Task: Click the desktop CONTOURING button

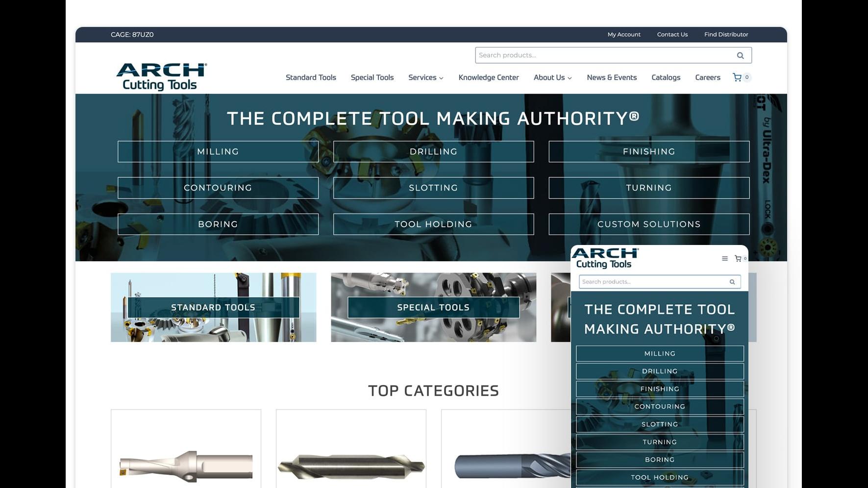Action: [x=218, y=188]
